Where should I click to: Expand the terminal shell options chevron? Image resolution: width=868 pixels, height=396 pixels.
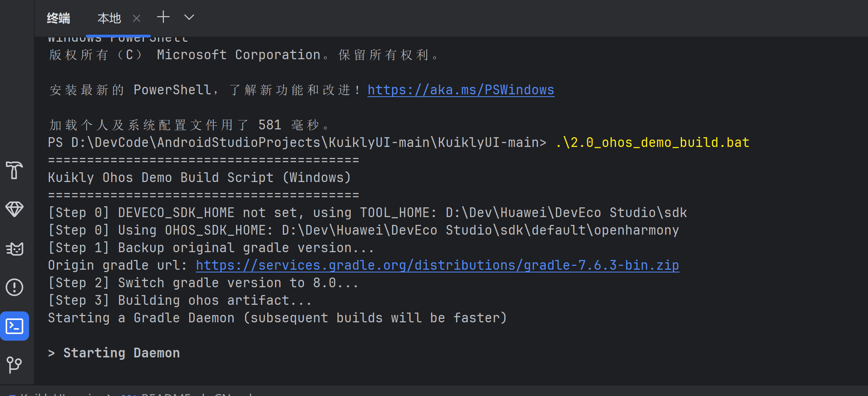[189, 18]
